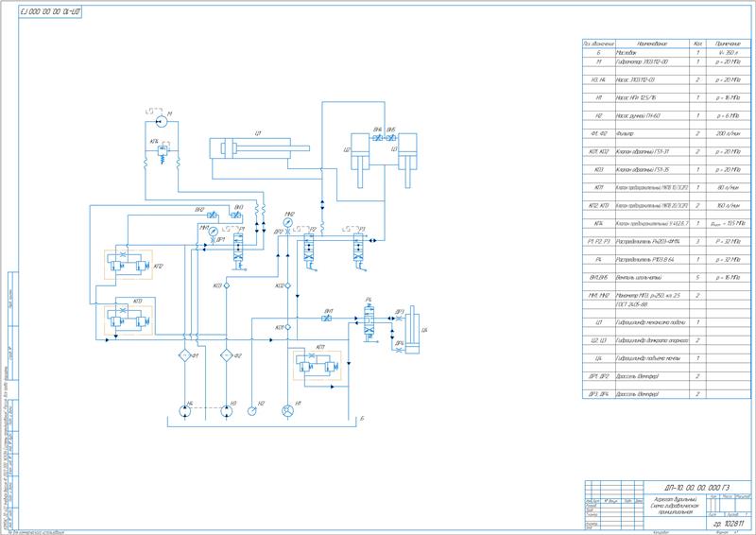
Task: Select hand pump symbol Н2
Action: [x=252, y=411]
